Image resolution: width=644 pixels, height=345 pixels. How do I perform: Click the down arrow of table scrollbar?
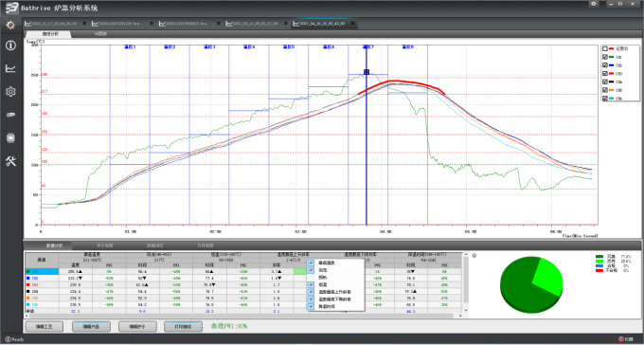pyautogui.click(x=466, y=310)
